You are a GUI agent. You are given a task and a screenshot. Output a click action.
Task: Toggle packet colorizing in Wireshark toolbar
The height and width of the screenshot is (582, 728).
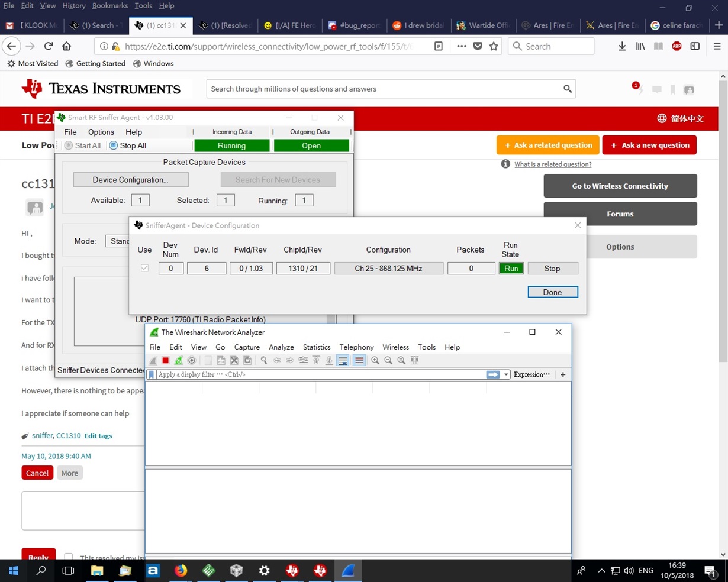(359, 360)
